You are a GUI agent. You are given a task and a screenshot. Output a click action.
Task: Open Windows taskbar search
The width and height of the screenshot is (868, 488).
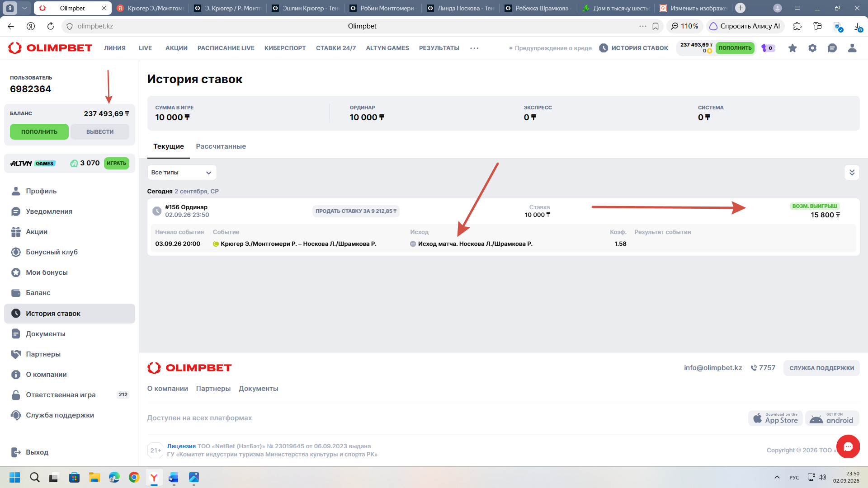pyautogui.click(x=35, y=477)
